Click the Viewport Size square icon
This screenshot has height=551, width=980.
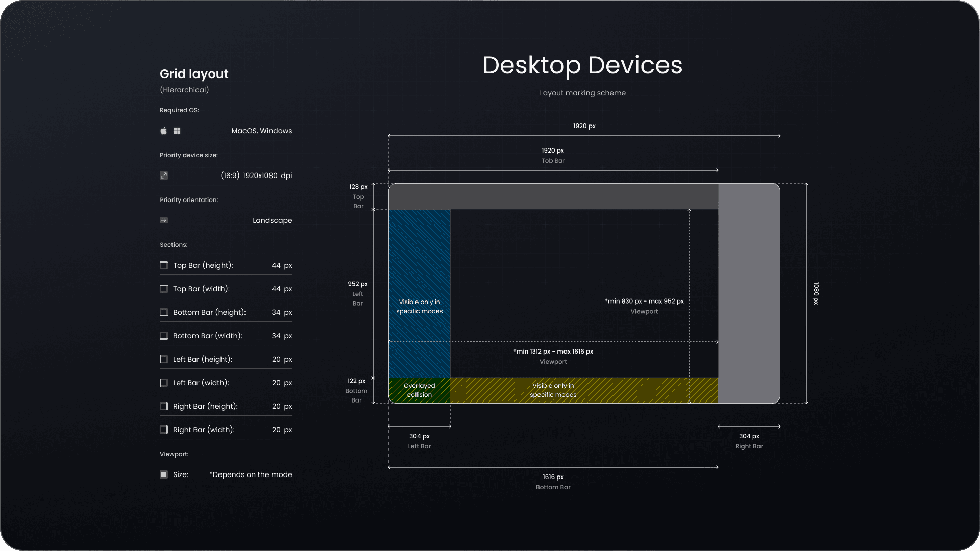point(164,474)
